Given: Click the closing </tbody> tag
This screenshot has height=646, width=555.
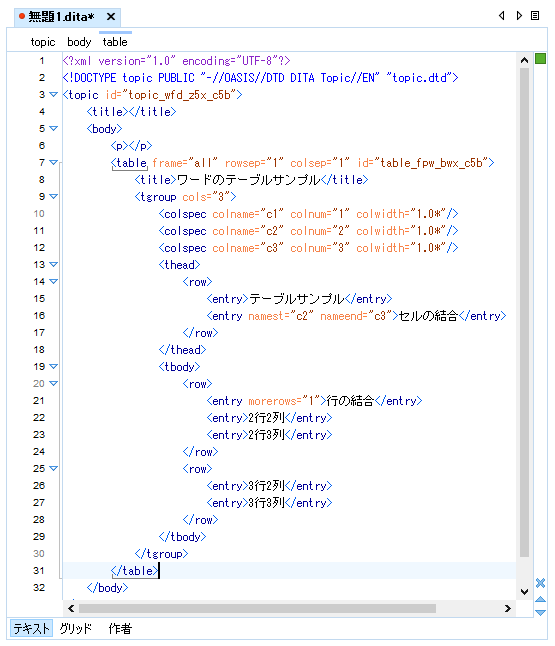Looking at the screenshot, I should coord(183,537).
